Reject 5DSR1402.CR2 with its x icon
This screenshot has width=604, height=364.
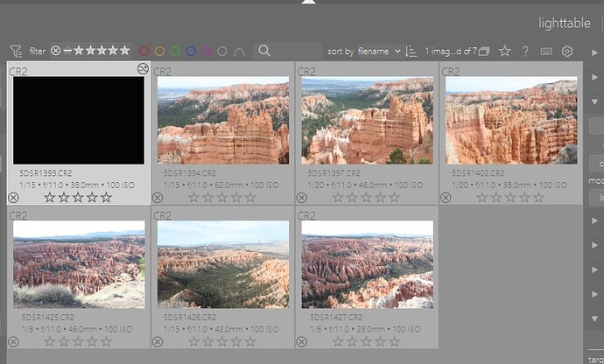(446, 198)
